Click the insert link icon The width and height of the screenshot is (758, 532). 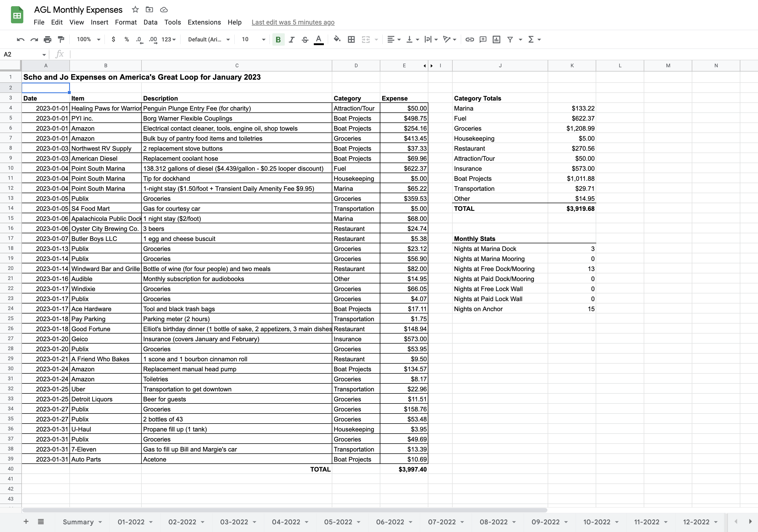(470, 40)
